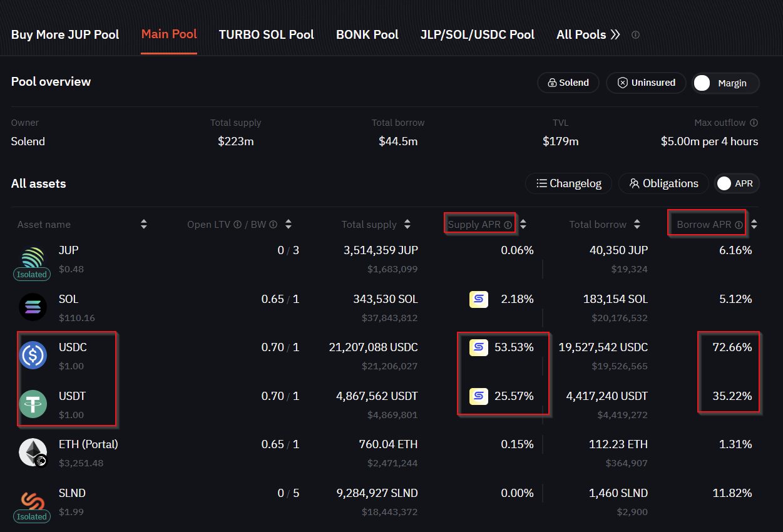
Task: Switch to the TURBO SOL Pool tab
Action: (267, 34)
